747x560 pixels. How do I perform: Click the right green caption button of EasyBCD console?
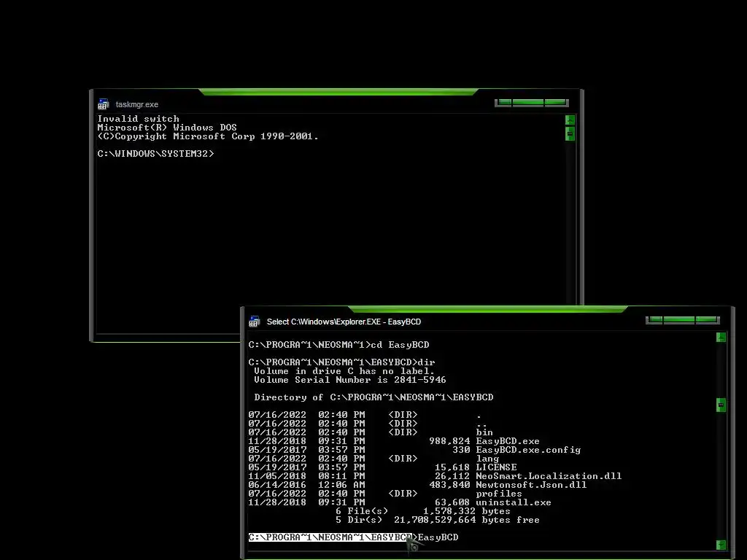pyautogui.click(x=706, y=319)
